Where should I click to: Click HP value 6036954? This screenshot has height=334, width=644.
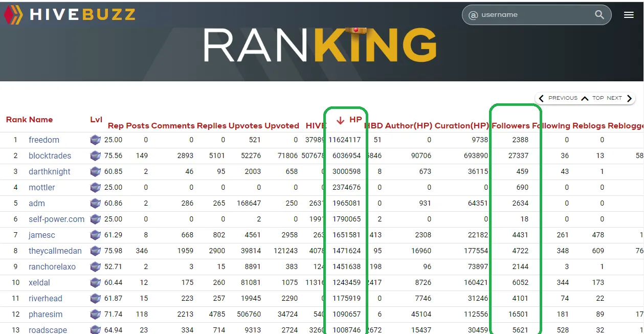click(x=347, y=155)
